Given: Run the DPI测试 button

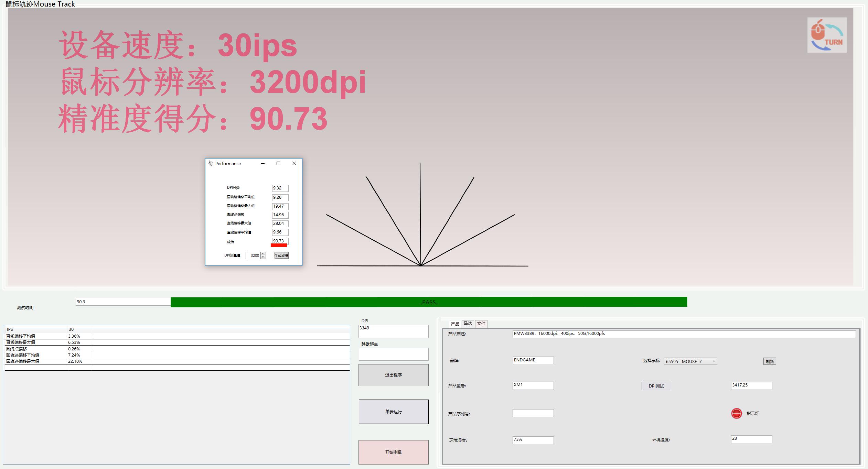Looking at the screenshot, I should 656,386.
